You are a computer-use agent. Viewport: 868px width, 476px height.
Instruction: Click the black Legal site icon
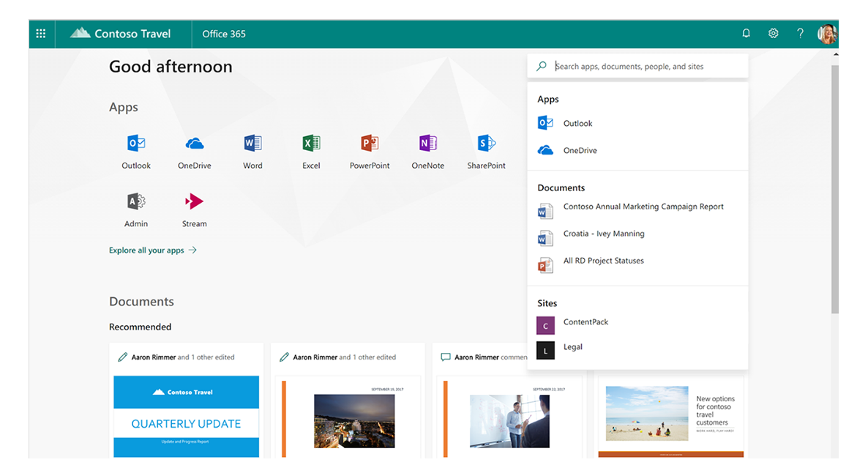click(x=546, y=350)
